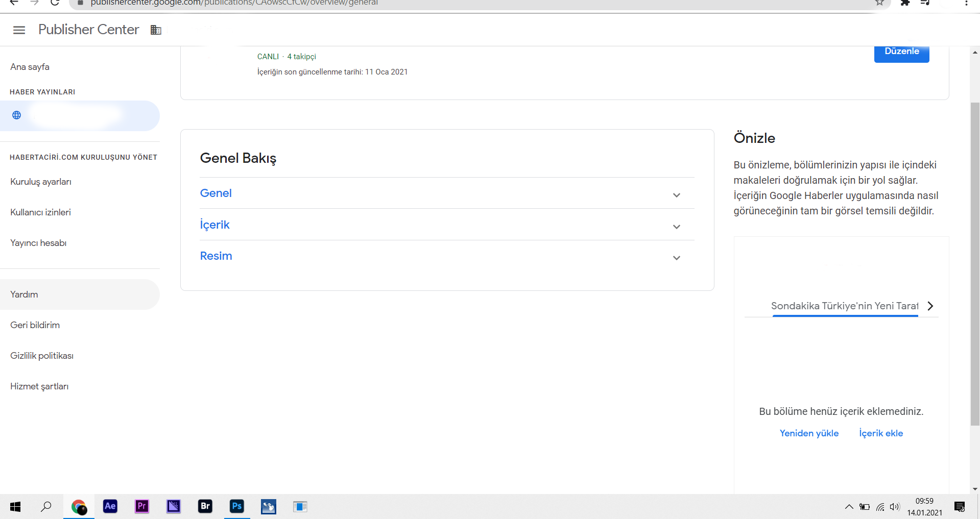Launch Adobe Bridge from taskbar
Image resolution: width=980 pixels, height=519 pixels.
[205, 506]
